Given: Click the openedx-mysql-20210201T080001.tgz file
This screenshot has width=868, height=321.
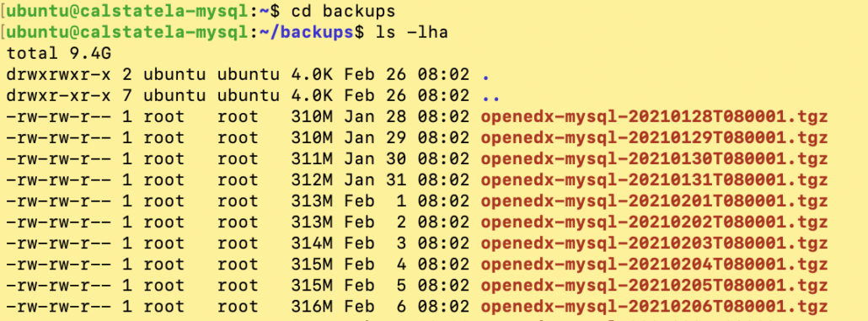Looking at the screenshot, I should [x=654, y=201].
